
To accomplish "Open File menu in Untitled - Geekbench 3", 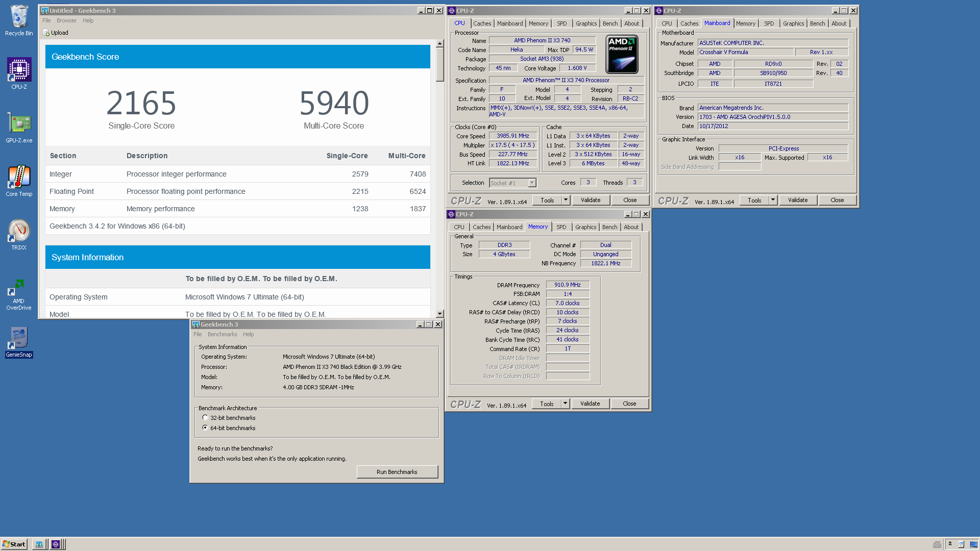I will [46, 21].
